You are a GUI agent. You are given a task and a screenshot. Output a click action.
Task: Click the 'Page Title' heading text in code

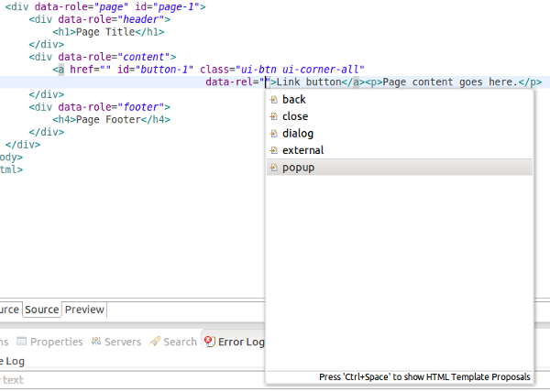coord(105,32)
